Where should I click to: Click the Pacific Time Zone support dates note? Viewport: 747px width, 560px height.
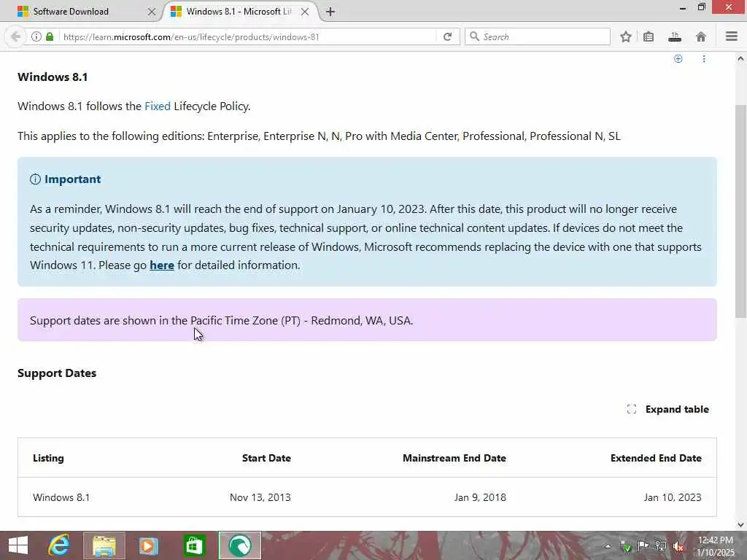[x=221, y=321]
